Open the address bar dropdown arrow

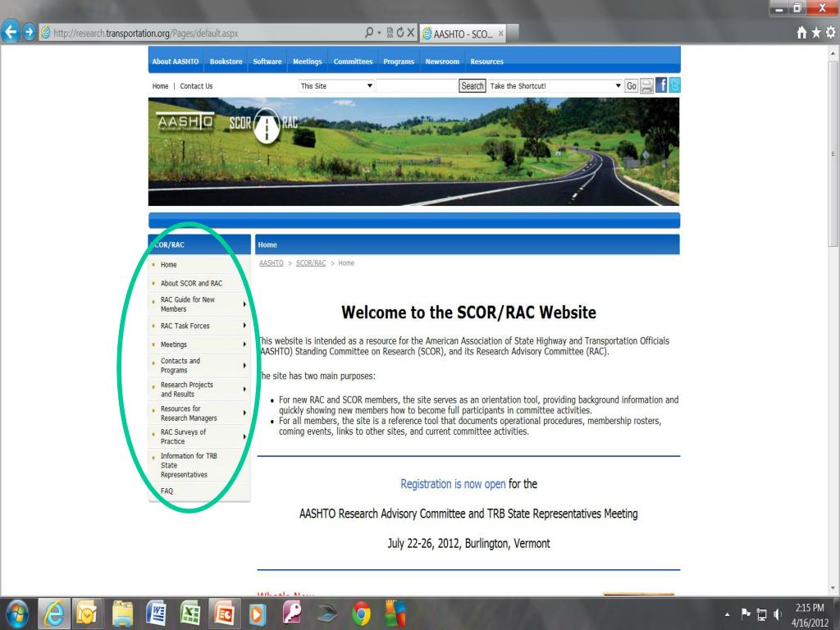pyautogui.click(x=379, y=33)
